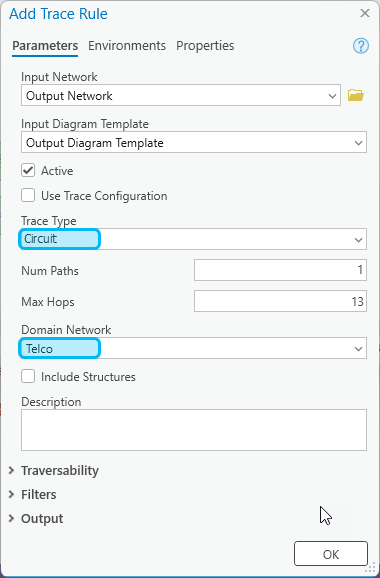Click the Trace Type label
Screen dimensions: 380x578
(49, 220)
